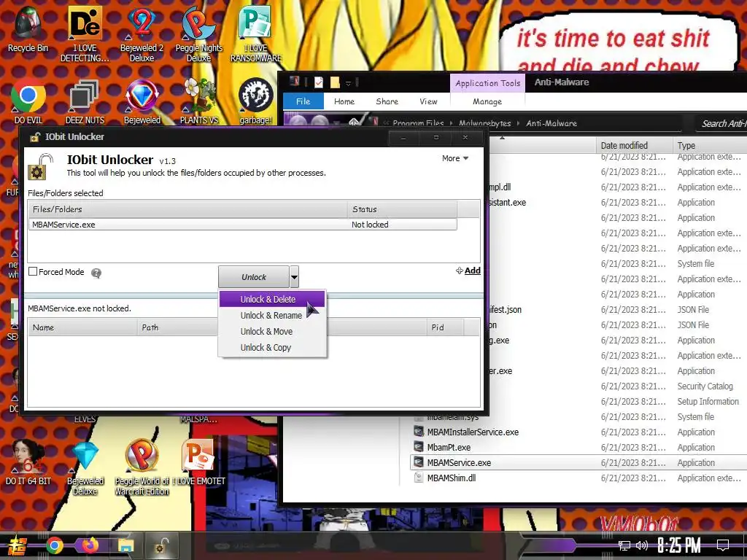
Task: Click the Setup Information type entry
Action: click(708, 402)
